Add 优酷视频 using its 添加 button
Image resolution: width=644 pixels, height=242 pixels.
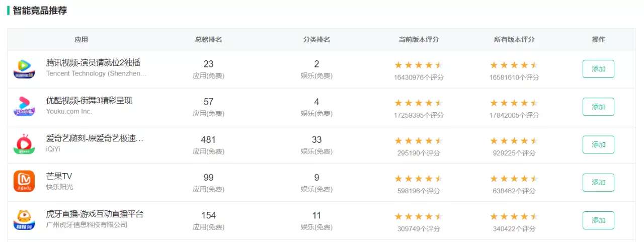pyautogui.click(x=598, y=107)
